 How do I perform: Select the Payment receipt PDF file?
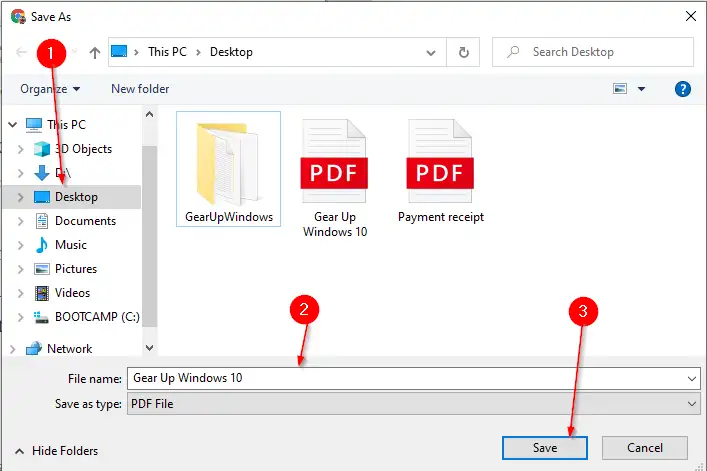(440, 169)
